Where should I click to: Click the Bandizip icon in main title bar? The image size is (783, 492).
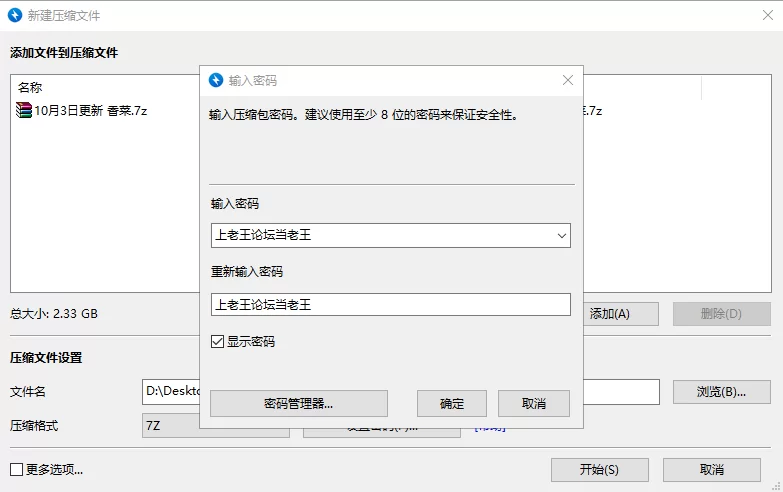pos(15,15)
